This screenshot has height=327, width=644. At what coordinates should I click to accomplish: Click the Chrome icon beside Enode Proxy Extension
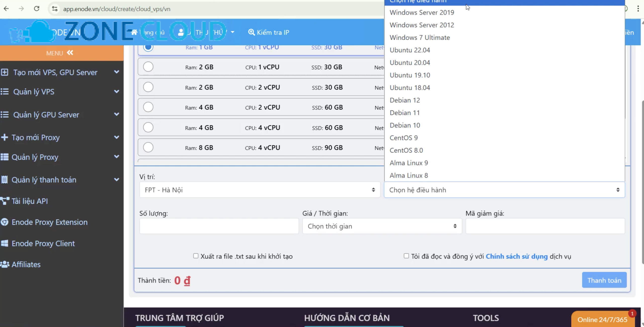[x=5, y=222]
